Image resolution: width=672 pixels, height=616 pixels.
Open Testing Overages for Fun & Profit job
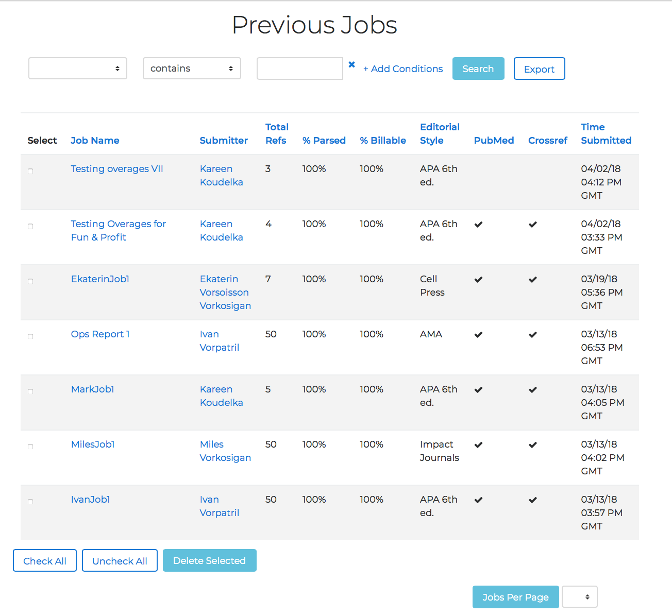tap(119, 231)
